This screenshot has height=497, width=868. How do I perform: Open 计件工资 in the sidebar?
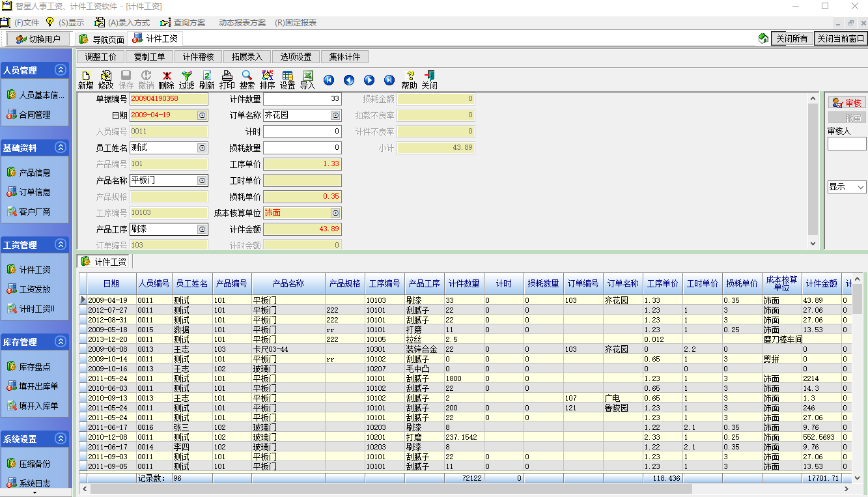[29, 270]
